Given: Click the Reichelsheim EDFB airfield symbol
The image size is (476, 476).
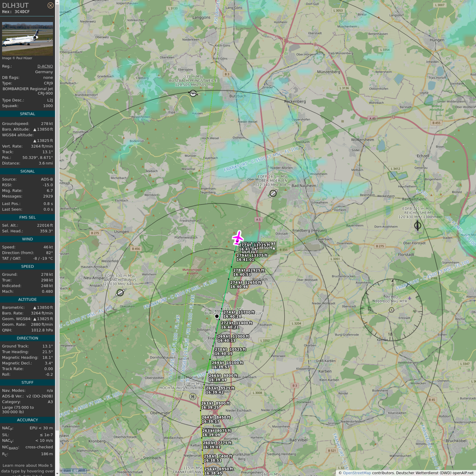Looking at the screenshot, I should (417, 225).
